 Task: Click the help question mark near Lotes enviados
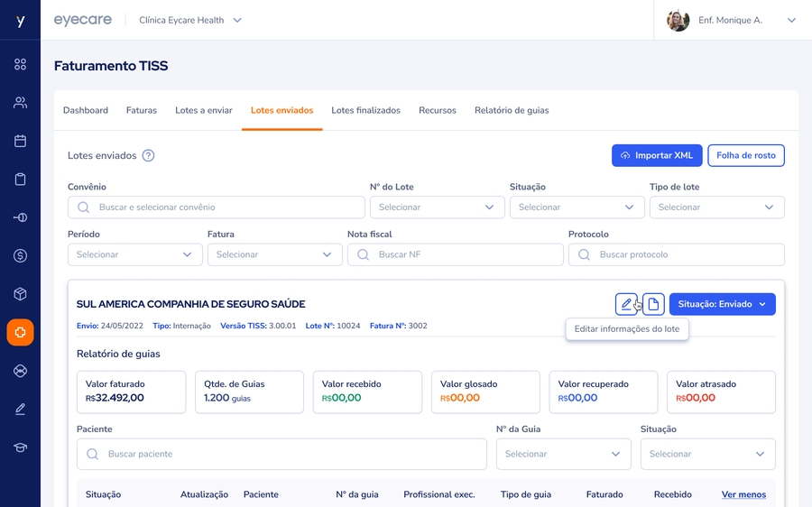148,155
